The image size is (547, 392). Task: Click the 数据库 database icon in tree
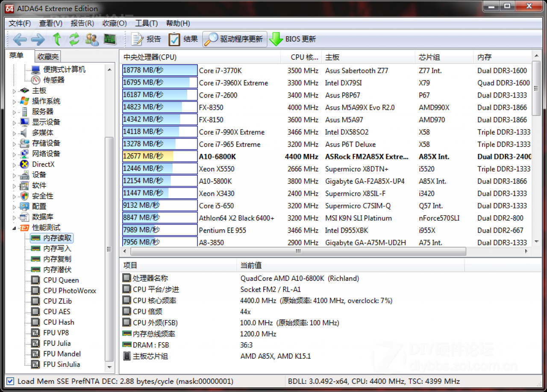click(x=24, y=217)
